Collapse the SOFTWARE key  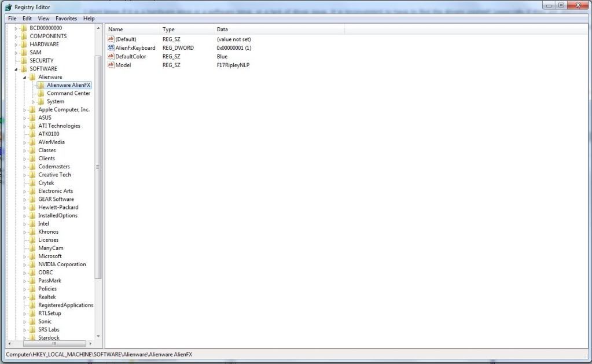(16, 69)
